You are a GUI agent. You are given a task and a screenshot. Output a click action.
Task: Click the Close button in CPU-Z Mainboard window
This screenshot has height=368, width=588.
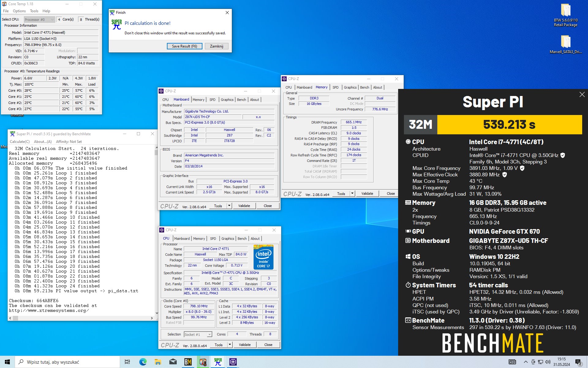[268, 206]
